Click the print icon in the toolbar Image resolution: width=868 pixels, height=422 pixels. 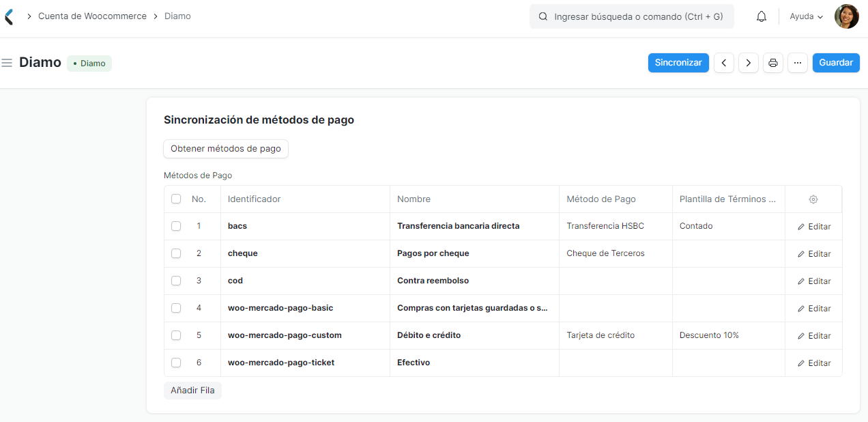(x=772, y=62)
